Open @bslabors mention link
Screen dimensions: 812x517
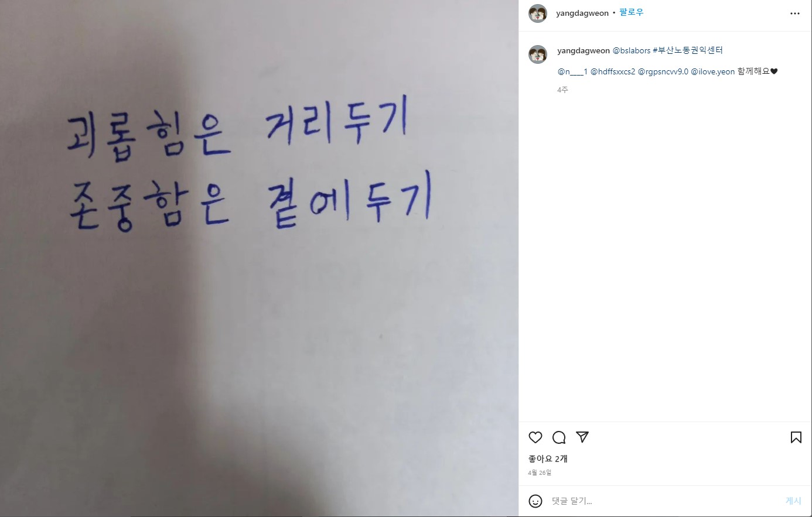[x=632, y=51]
